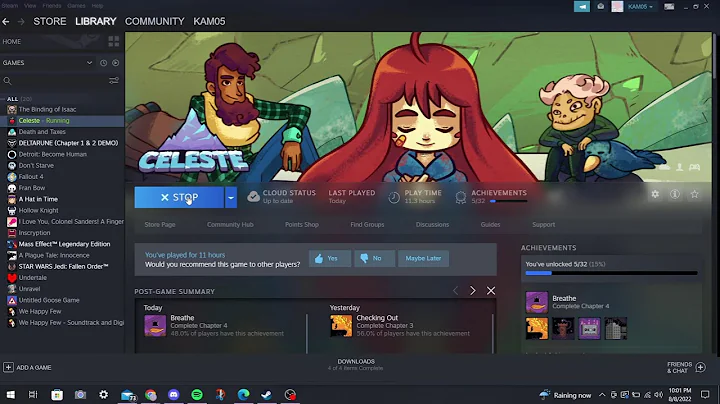Recommend the game with Yes
The width and height of the screenshot is (720, 404).
pyautogui.click(x=330, y=258)
